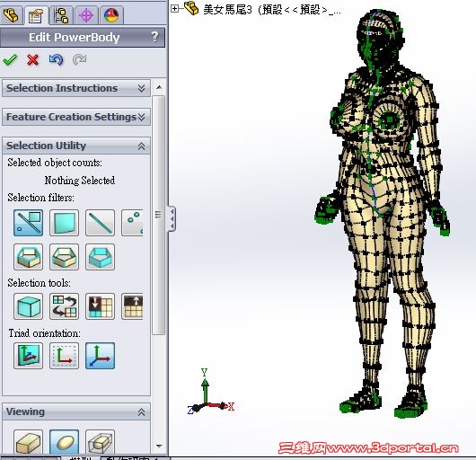Click the panel scrollbar down arrow
This screenshot has width=476, height=460.
click(x=159, y=446)
